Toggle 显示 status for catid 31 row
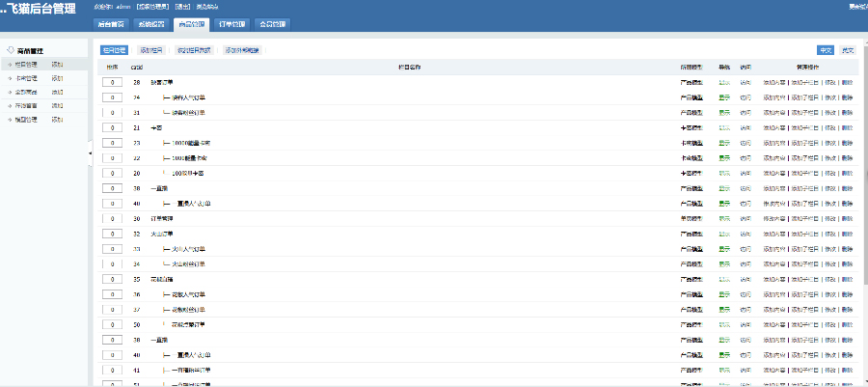Viewport: 868px width, 387px height. pos(724,113)
